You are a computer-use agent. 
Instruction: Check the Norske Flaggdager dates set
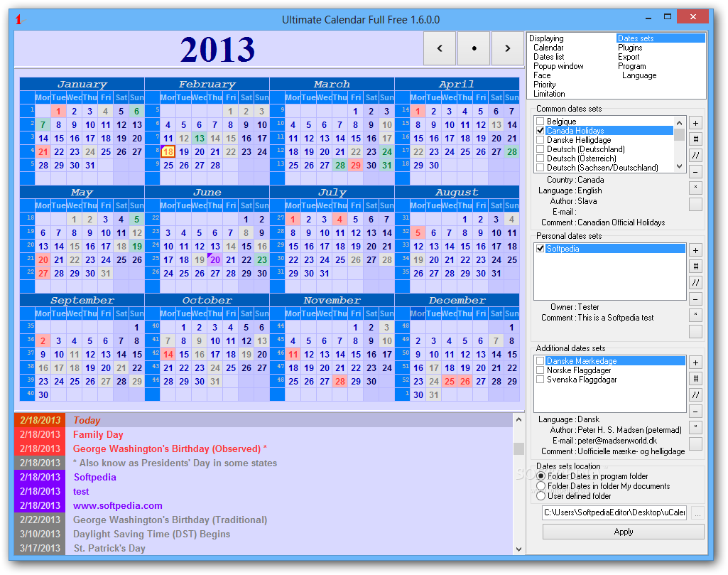(x=540, y=370)
